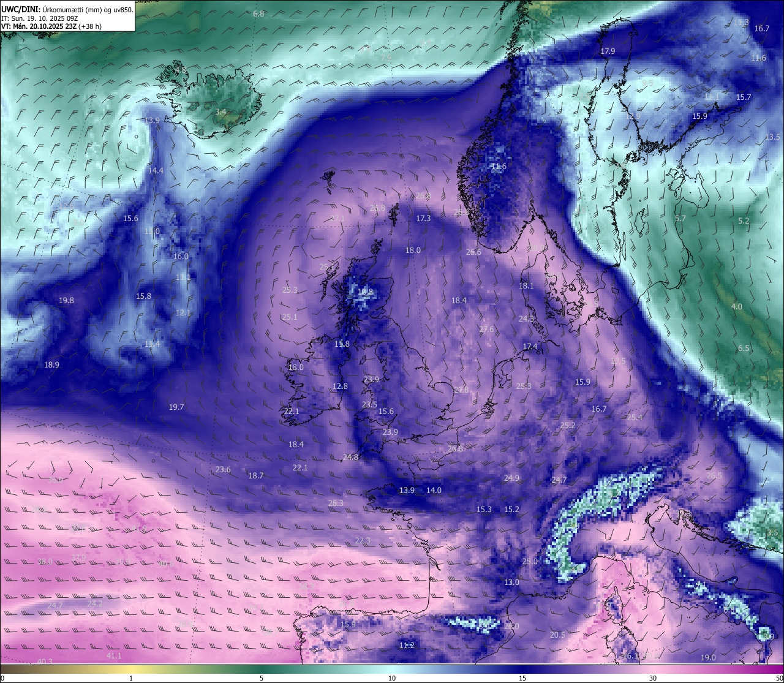The width and height of the screenshot is (784, 683).
Task: Click the 14.0 value over northern France
Action: [x=434, y=491]
